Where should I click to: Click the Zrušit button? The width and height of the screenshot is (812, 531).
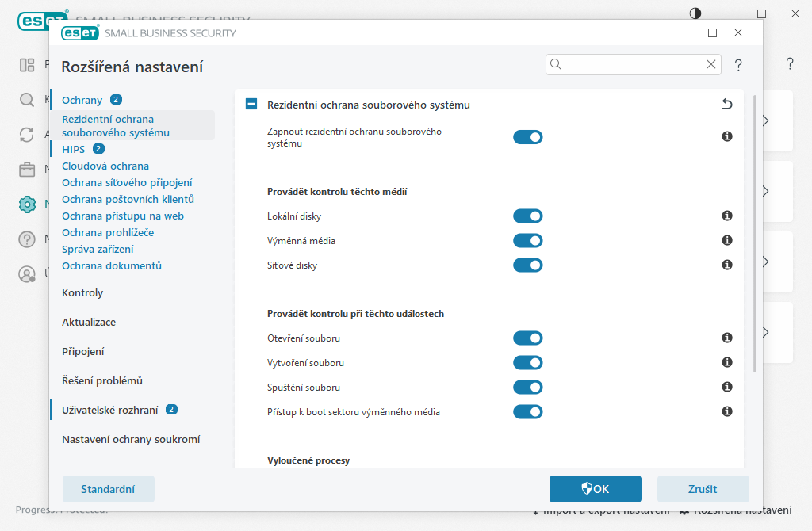pyautogui.click(x=703, y=489)
